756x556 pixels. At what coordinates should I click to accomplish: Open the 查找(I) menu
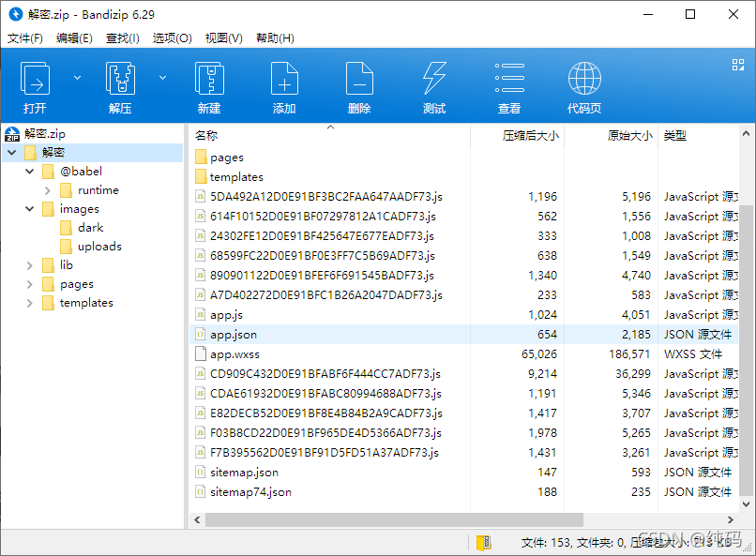tap(123, 38)
